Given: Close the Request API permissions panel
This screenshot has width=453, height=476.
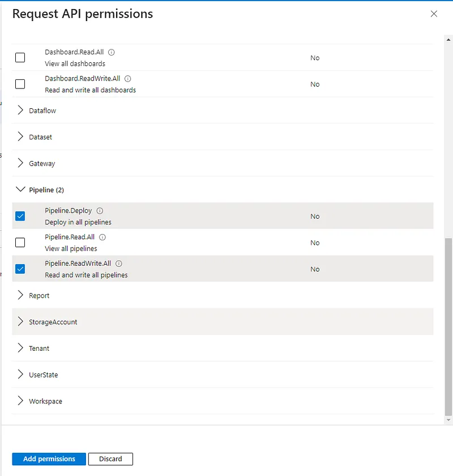Looking at the screenshot, I should click(x=434, y=14).
